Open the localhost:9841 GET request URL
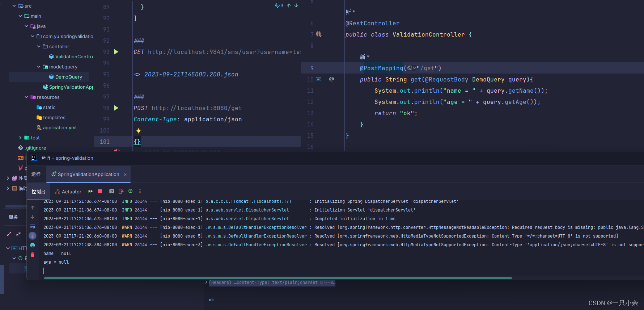This screenshot has width=644, height=310. pyautogui.click(x=224, y=52)
